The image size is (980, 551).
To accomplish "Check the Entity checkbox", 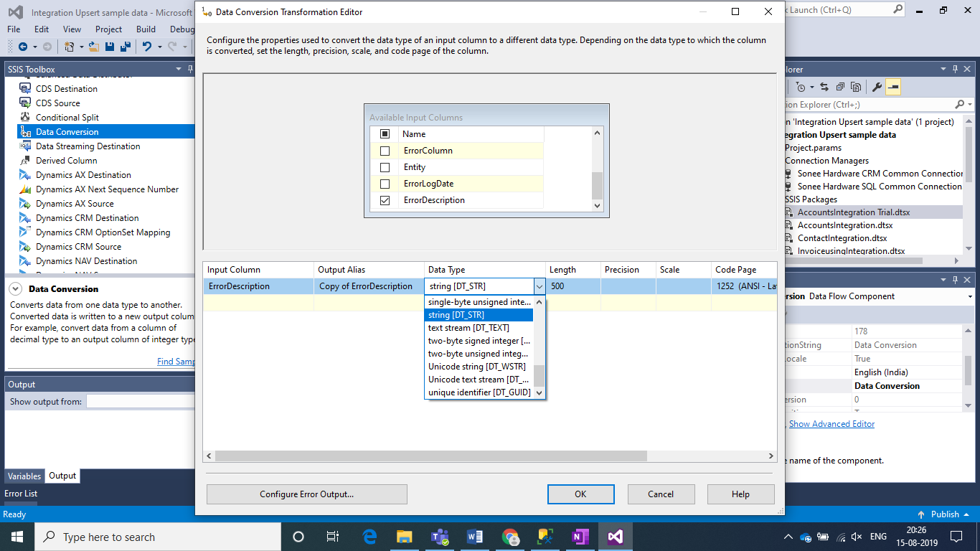I will [385, 167].
